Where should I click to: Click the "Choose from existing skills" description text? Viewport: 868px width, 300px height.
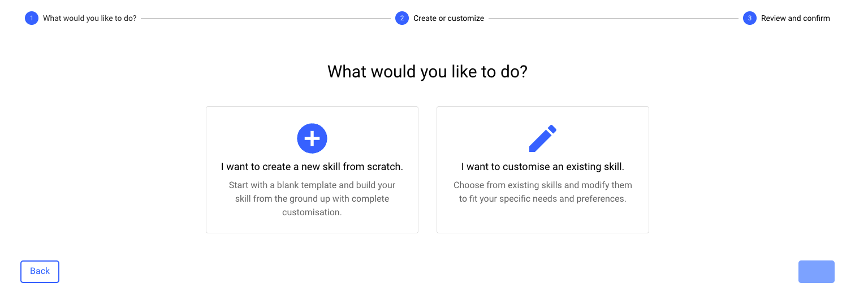click(543, 192)
